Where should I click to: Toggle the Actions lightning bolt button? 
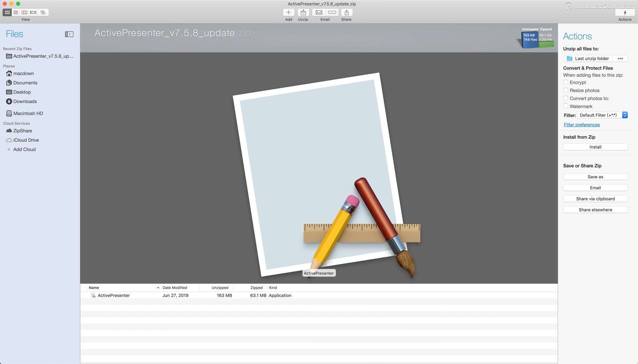pyautogui.click(x=625, y=12)
